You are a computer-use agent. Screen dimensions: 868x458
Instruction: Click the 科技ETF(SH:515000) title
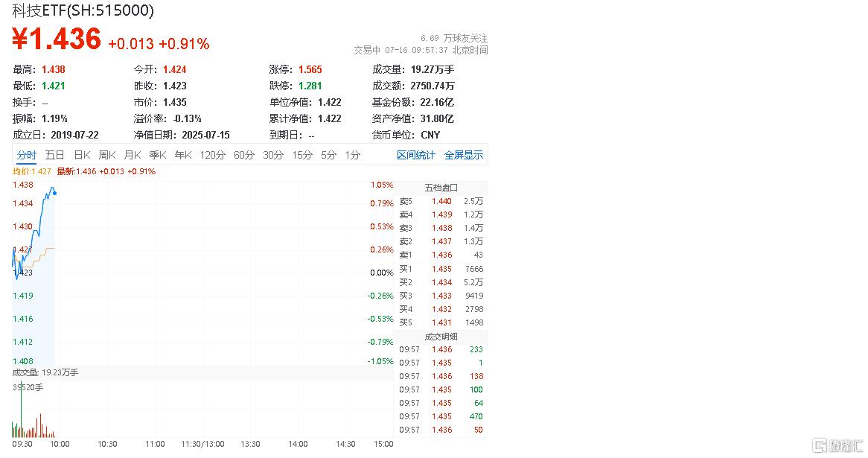pyautogui.click(x=83, y=10)
